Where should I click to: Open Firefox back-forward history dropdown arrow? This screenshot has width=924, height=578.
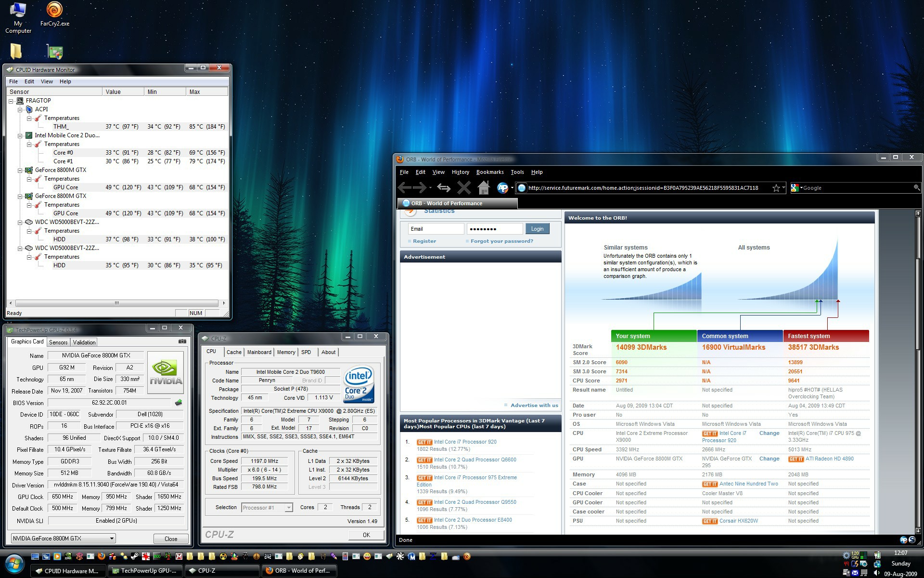(430, 188)
